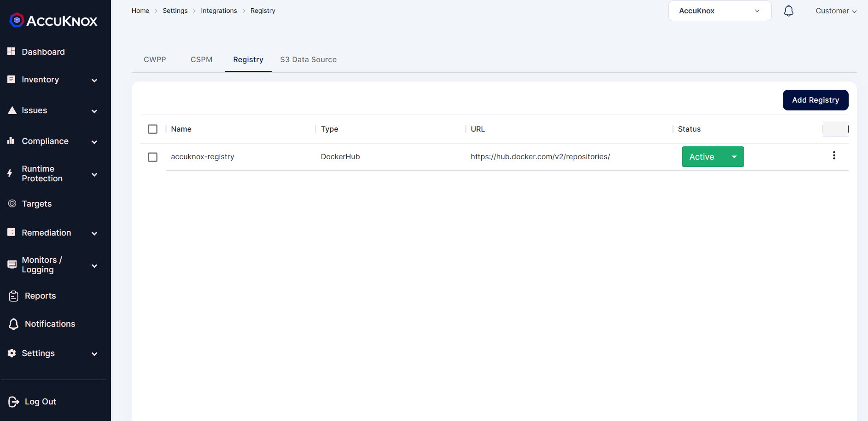Select the Registry tab
This screenshot has width=868, height=421.
click(x=248, y=59)
